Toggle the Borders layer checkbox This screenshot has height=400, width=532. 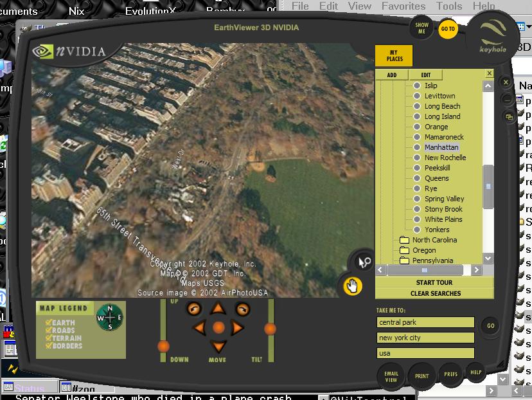tap(48, 346)
